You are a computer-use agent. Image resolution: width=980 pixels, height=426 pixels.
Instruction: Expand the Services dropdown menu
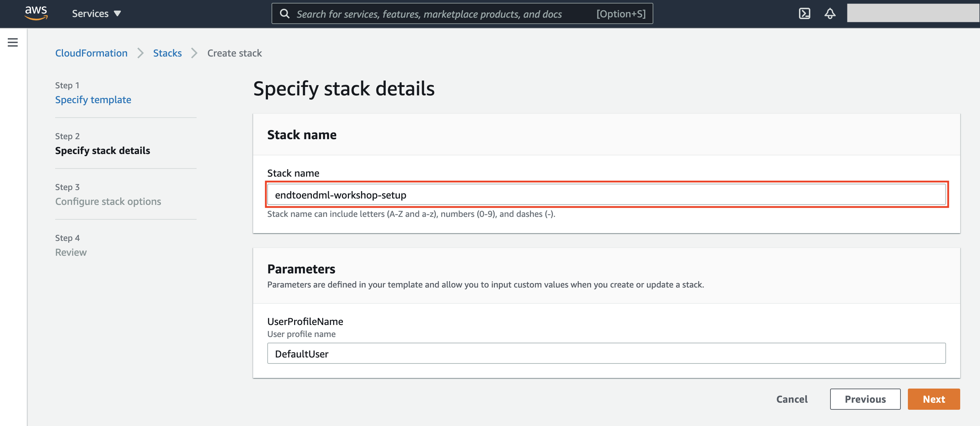coord(96,14)
